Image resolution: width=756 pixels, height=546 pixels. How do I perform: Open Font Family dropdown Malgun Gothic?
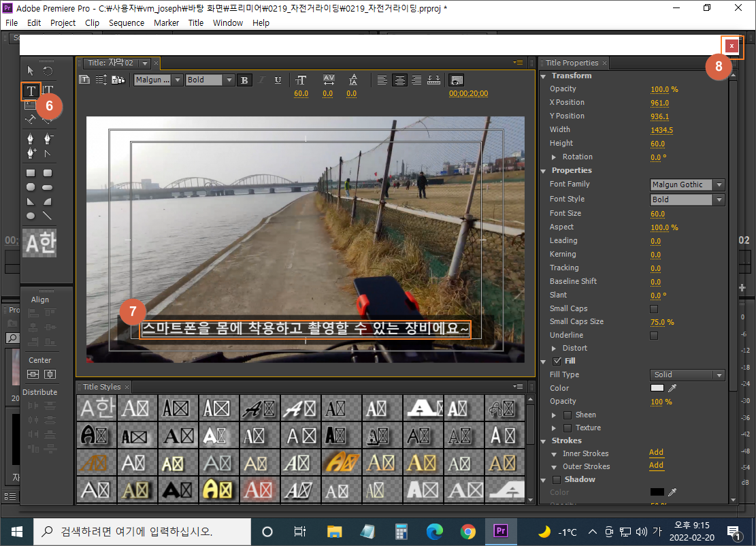pyautogui.click(x=687, y=184)
